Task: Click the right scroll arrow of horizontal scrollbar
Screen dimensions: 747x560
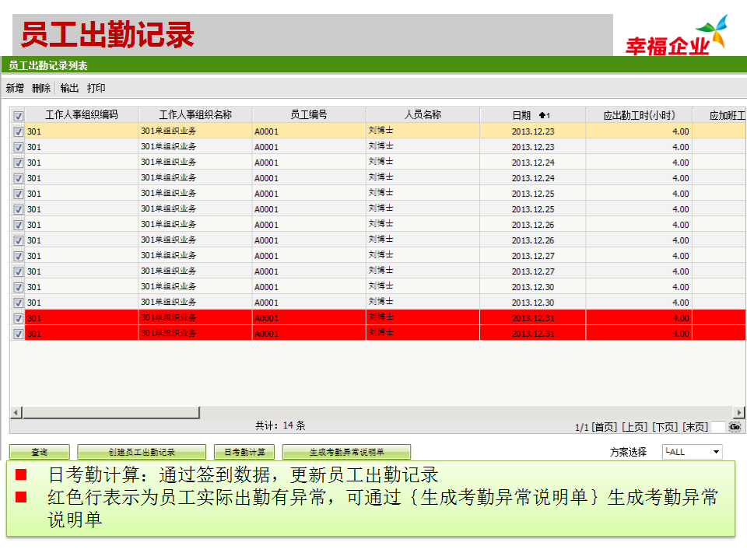Action: 739,412
